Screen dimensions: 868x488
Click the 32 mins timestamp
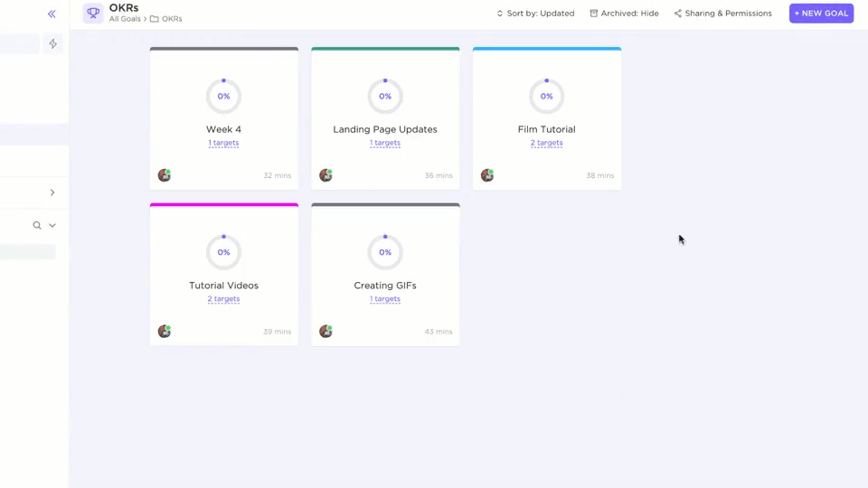(277, 175)
